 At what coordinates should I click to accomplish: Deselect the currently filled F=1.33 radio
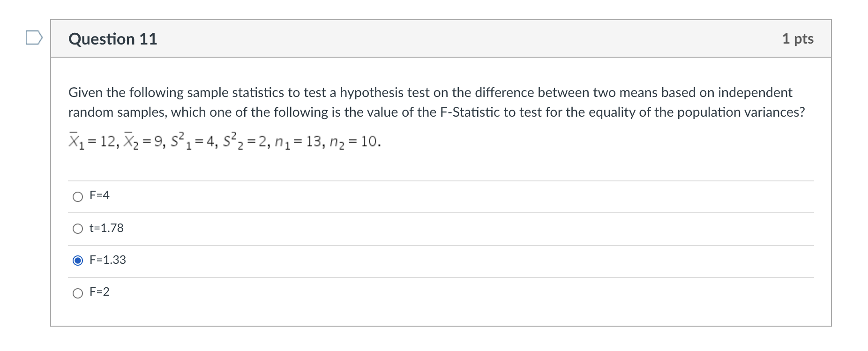click(x=78, y=261)
